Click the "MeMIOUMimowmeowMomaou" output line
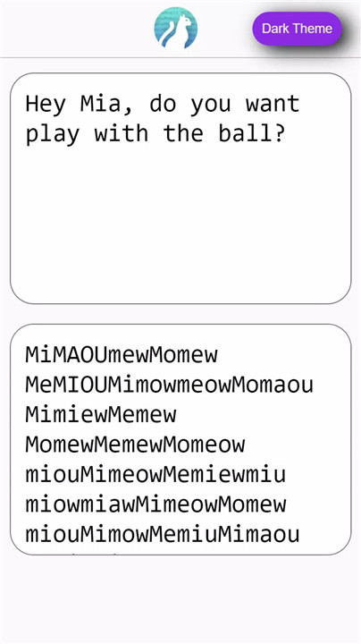This screenshot has height=644, width=361. coord(170,385)
